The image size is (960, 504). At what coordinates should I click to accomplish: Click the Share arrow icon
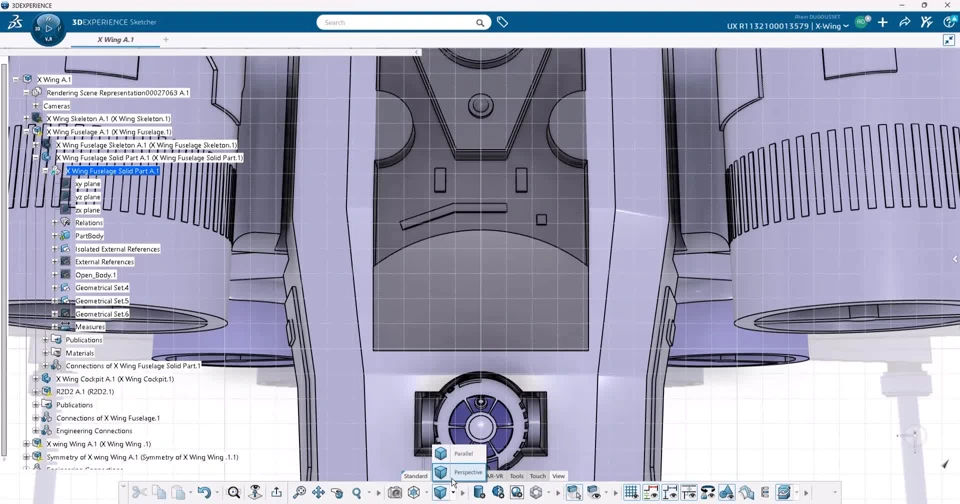click(x=904, y=22)
